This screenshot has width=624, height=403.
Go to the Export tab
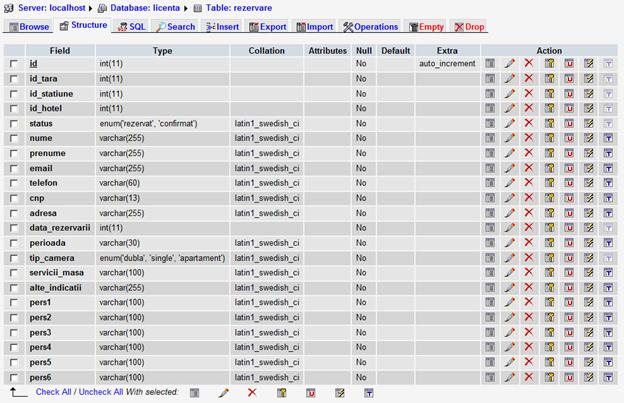pos(267,26)
